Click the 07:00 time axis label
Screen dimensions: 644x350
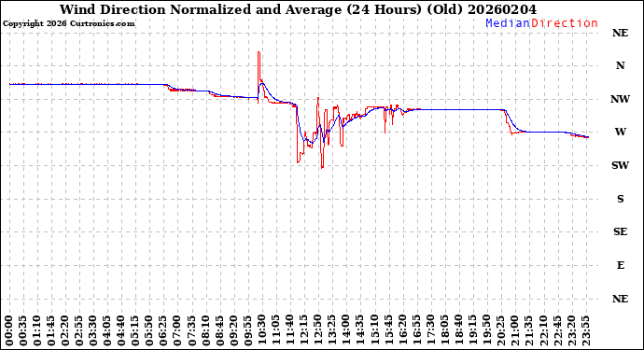point(178,330)
